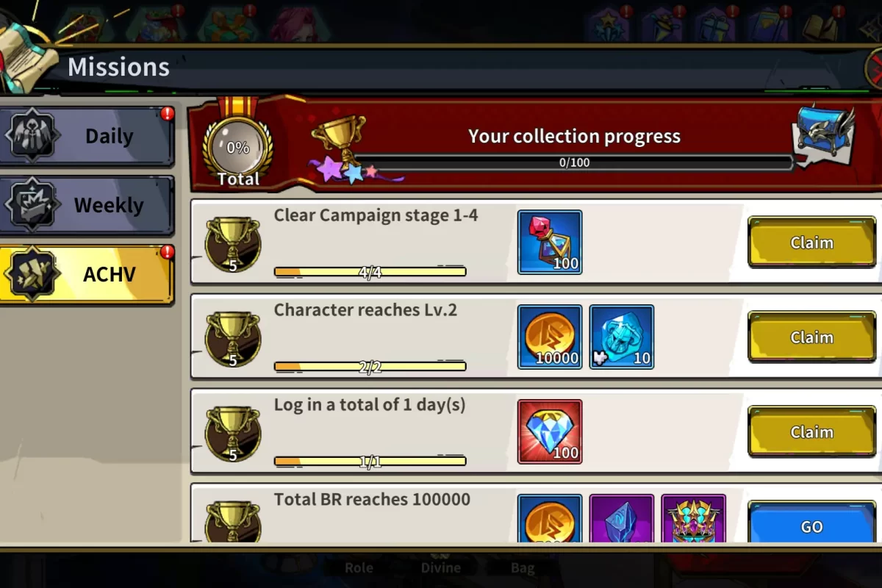Click GO for Total BR reaches 100000
The height and width of the screenshot is (588, 882).
coord(811,523)
